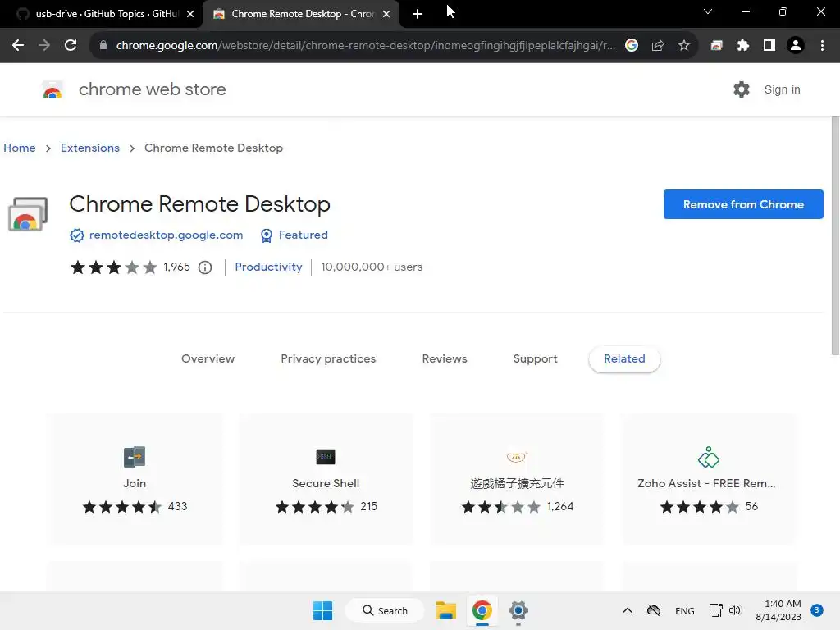
Task: Click the OneDrive cloud tray icon
Action: pyautogui.click(x=654, y=610)
